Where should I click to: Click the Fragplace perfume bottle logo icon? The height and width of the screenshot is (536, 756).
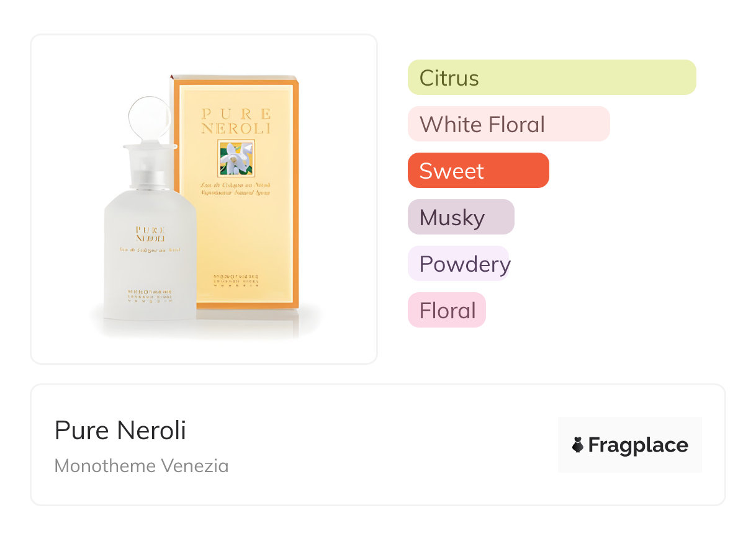578,445
